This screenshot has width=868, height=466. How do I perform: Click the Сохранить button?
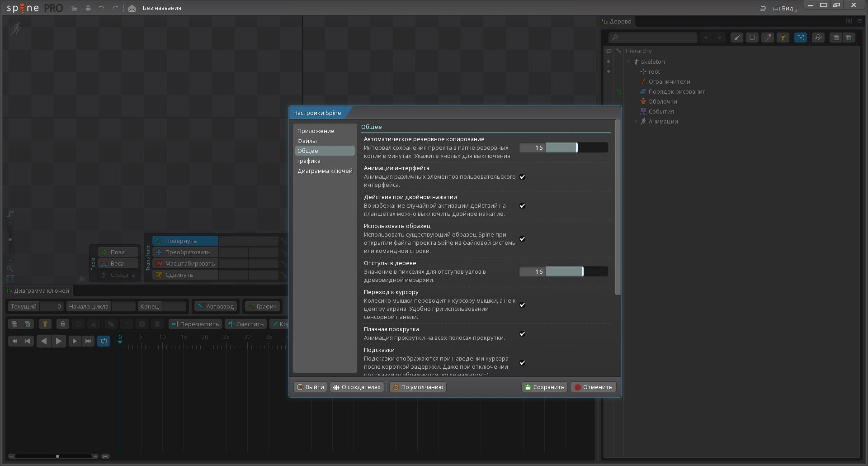pos(544,387)
